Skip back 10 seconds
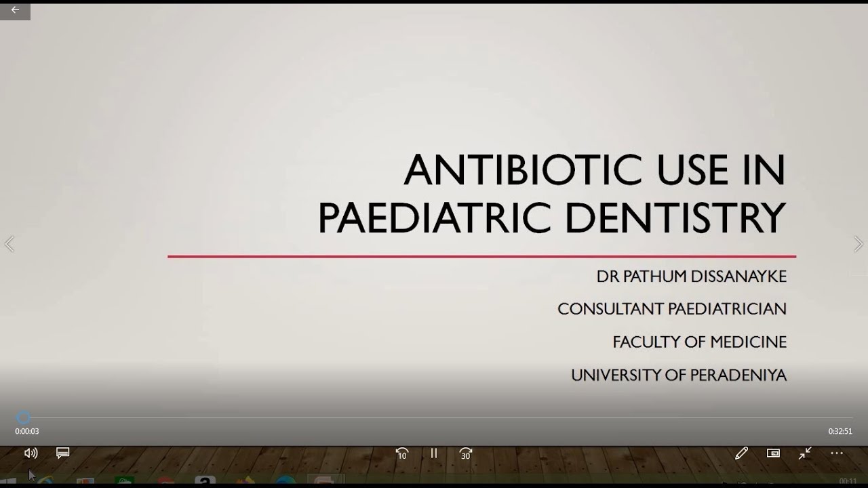Image resolution: width=868 pixels, height=488 pixels. tap(402, 453)
